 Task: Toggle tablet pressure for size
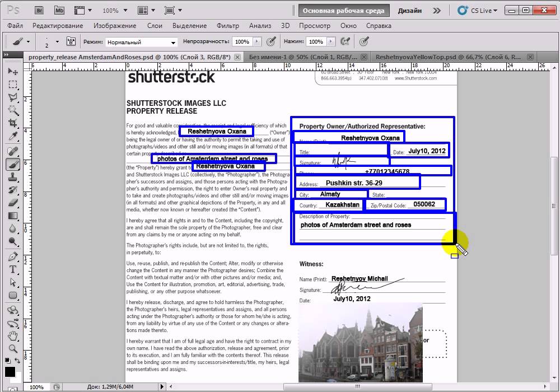click(363, 41)
